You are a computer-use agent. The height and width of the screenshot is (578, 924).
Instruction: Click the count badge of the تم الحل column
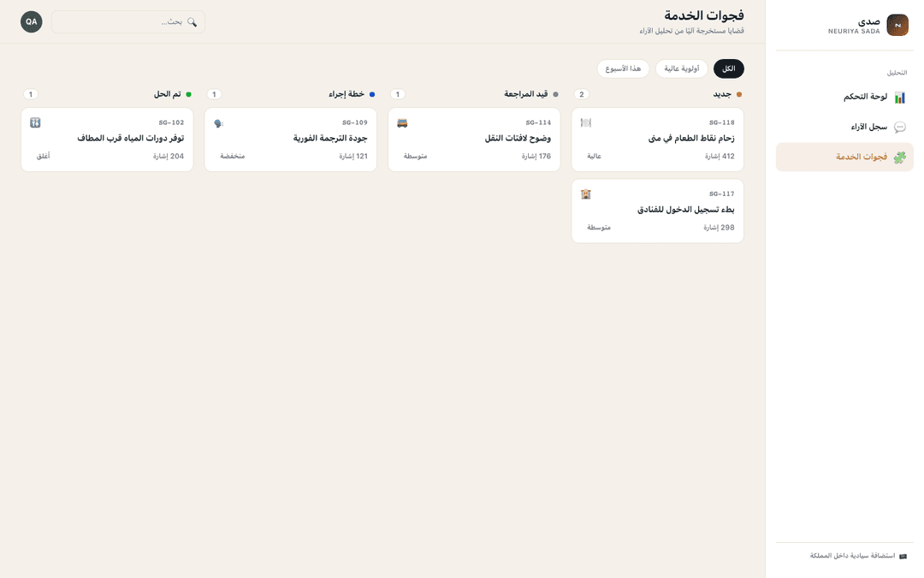click(x=31, y=94)
